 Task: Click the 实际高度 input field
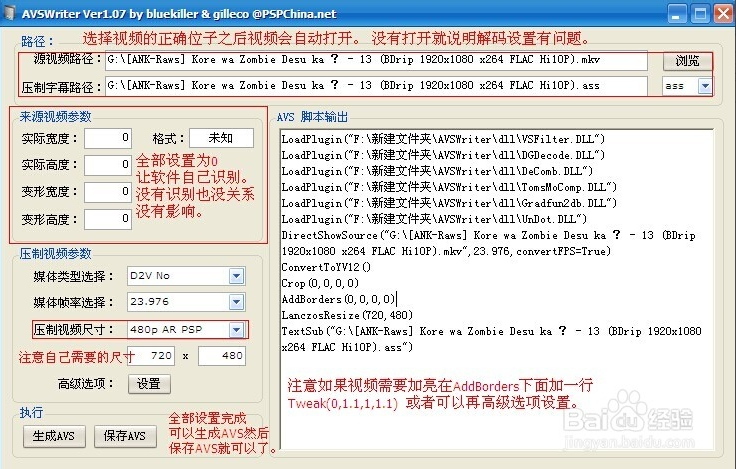[108, 165]
